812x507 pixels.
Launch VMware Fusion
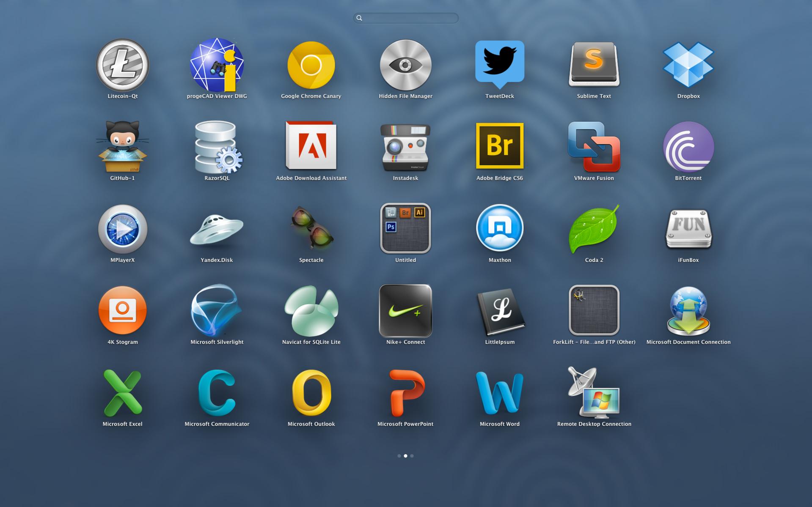594,147
